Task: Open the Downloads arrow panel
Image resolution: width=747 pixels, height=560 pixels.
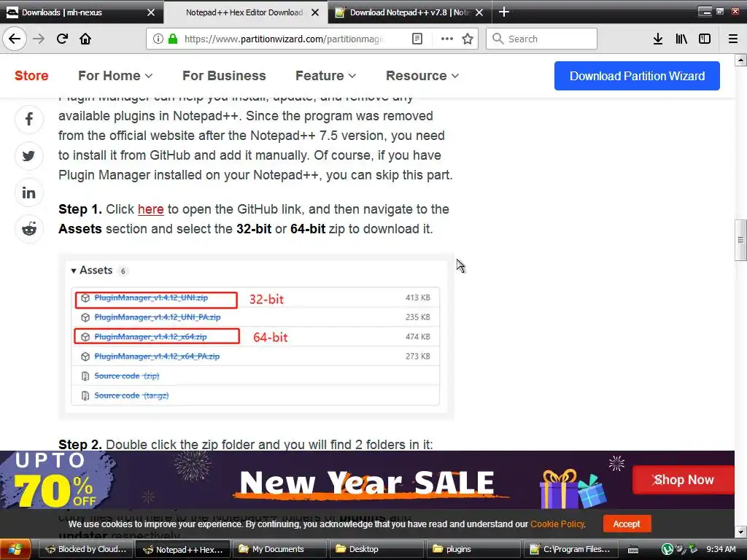Action: pos(658,39)
